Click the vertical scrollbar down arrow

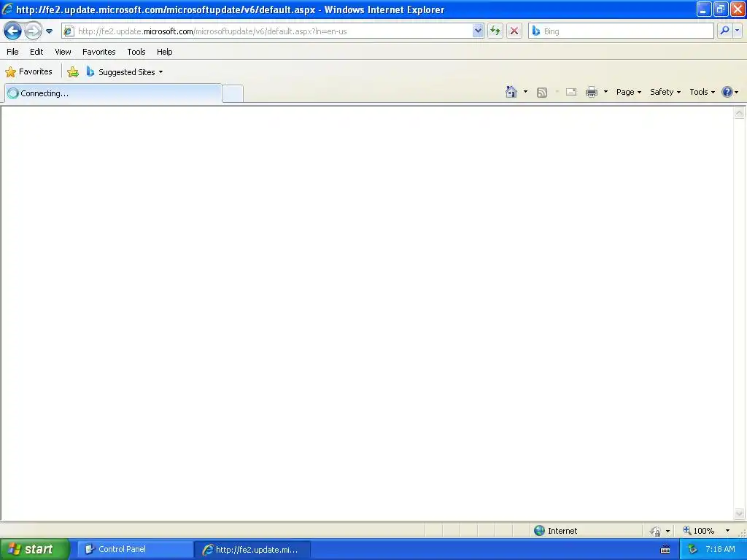[x=739, y=513]
